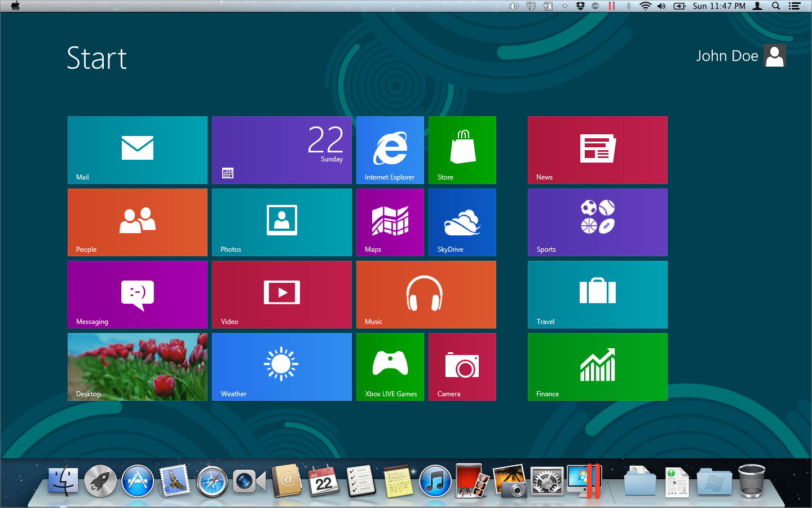The image size is (812, 508).
Task: Click the Desktop tile with tulips
Action: coord(138,367)
